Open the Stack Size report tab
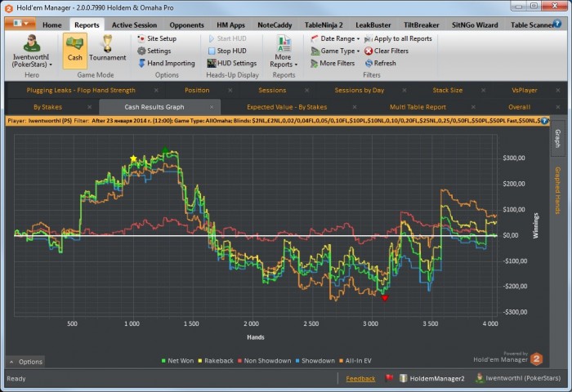The height and width of the screenshot is (392, 572). click(448, 91)
